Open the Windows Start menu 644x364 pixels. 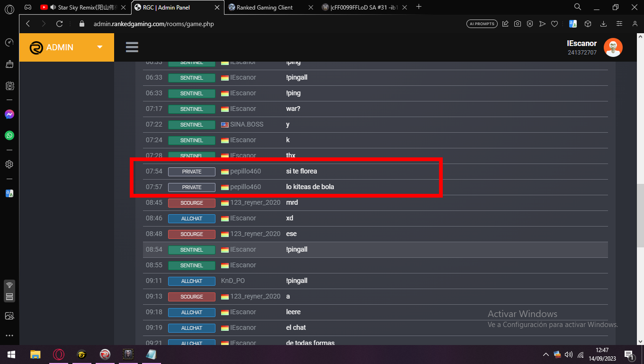click(11, 354)
